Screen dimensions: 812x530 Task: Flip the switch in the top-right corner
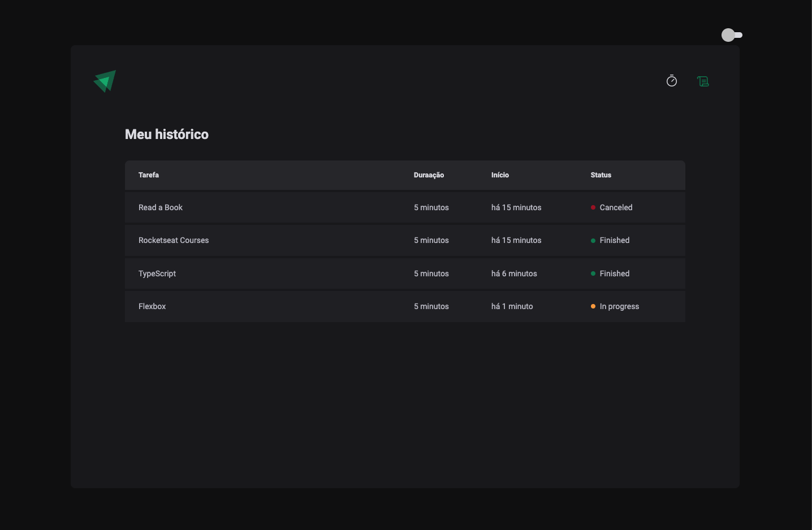(732, 35)
